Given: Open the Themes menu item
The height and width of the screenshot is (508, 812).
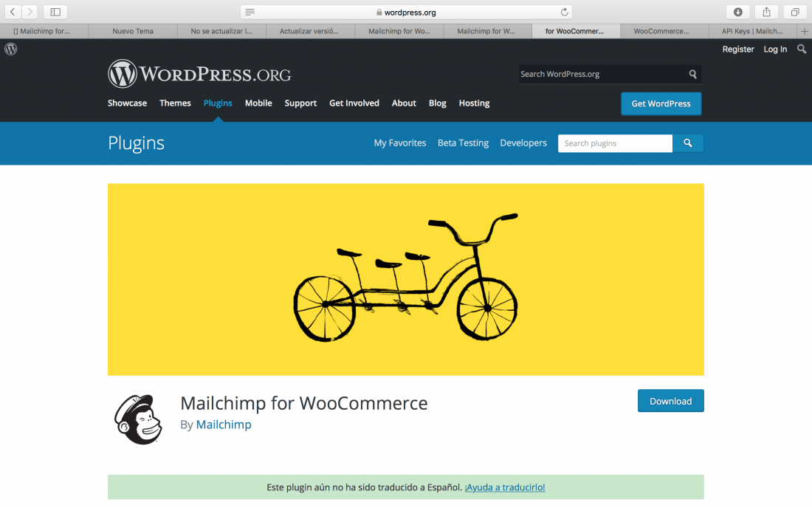Looking at the screenshot, I should 175,103.
